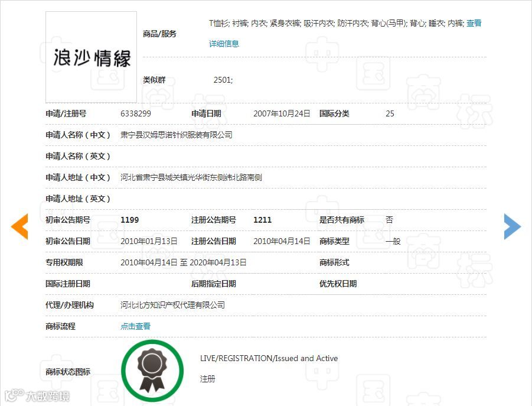This screenshot has width=532, height=406.
Task: Click the green registered status medal icon
Action: [152, 371]
